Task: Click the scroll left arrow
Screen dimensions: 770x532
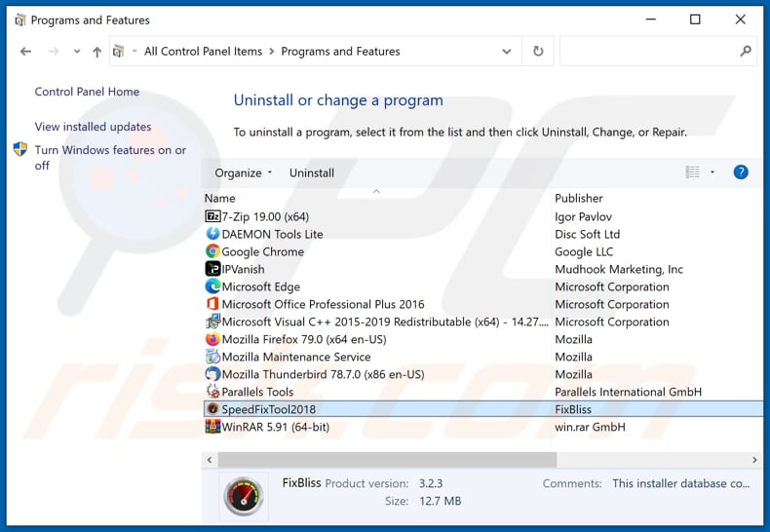Action: [x=210, y=460]
